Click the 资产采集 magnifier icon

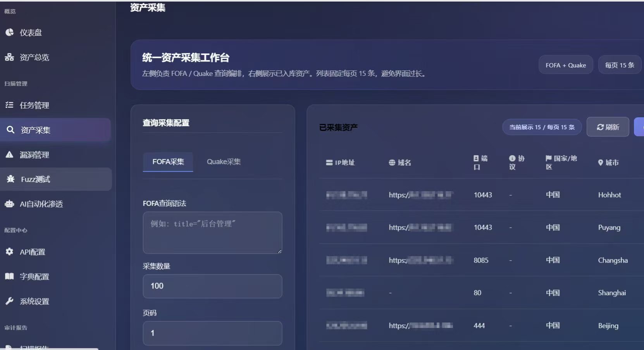tap(10, 130)
